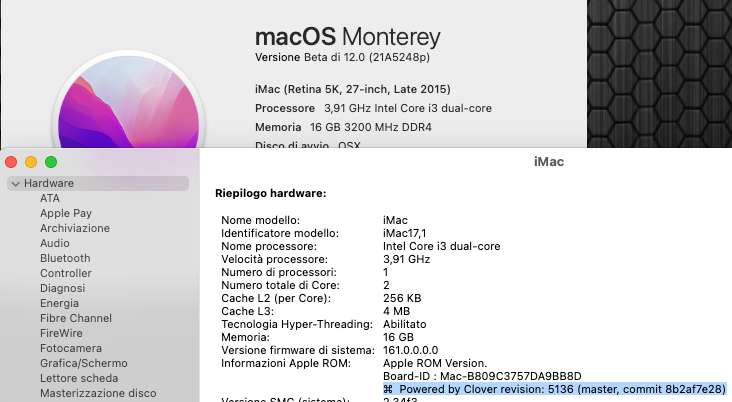Select Controller in the sidebar

(66, 273)
